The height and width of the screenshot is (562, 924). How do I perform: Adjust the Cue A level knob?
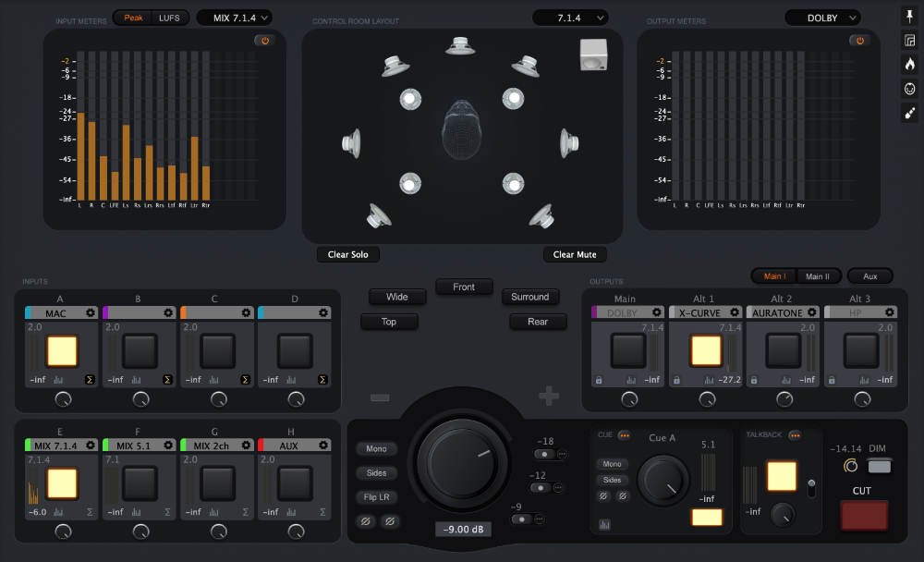click(x=664, y=482)
